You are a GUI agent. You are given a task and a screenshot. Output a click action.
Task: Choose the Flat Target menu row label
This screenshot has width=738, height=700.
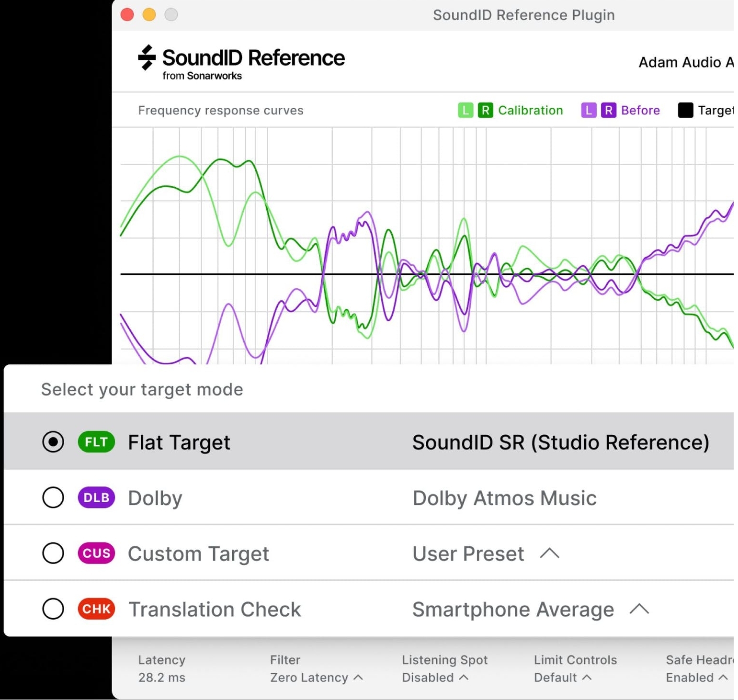(179, 442)
